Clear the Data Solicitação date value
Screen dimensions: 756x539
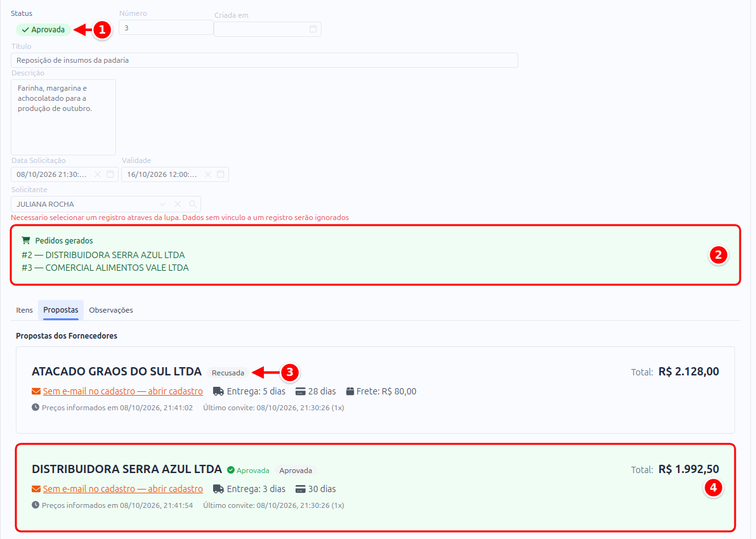(98, 174)
